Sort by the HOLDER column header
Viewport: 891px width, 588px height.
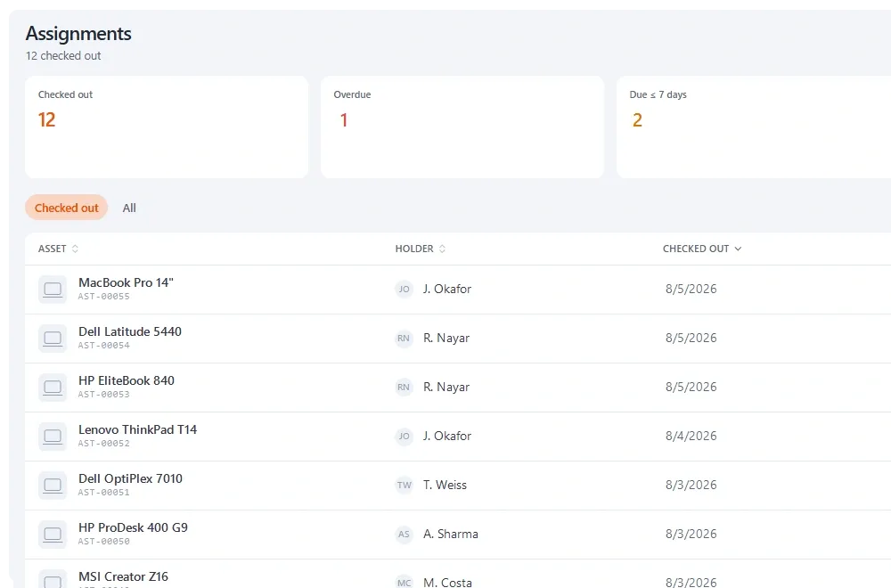(x=420, y=249)
